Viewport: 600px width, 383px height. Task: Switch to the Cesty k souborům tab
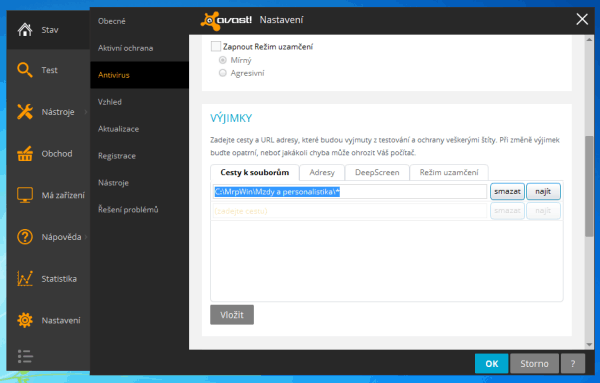[x=254, y=173]
